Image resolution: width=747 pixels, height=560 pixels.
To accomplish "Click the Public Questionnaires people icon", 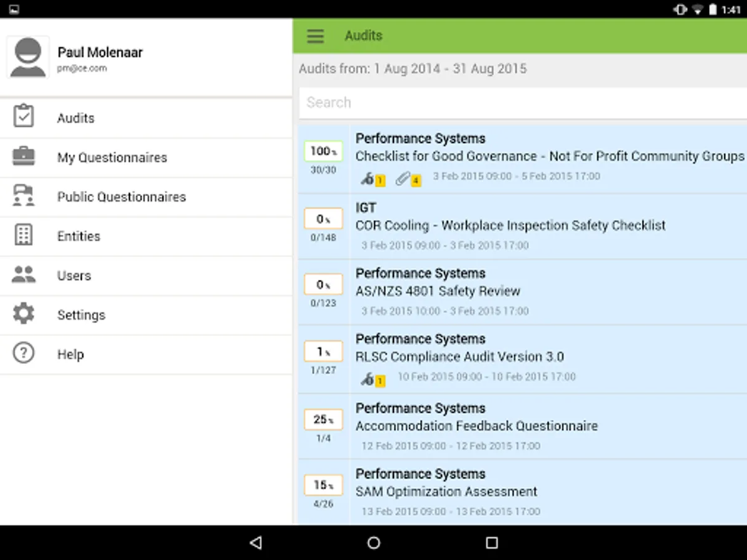I will [24, 196].
